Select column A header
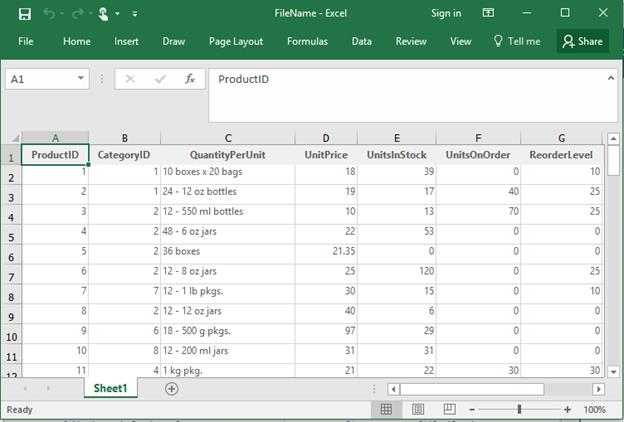Viewport: 624px width, 422px height. point(55,138)
